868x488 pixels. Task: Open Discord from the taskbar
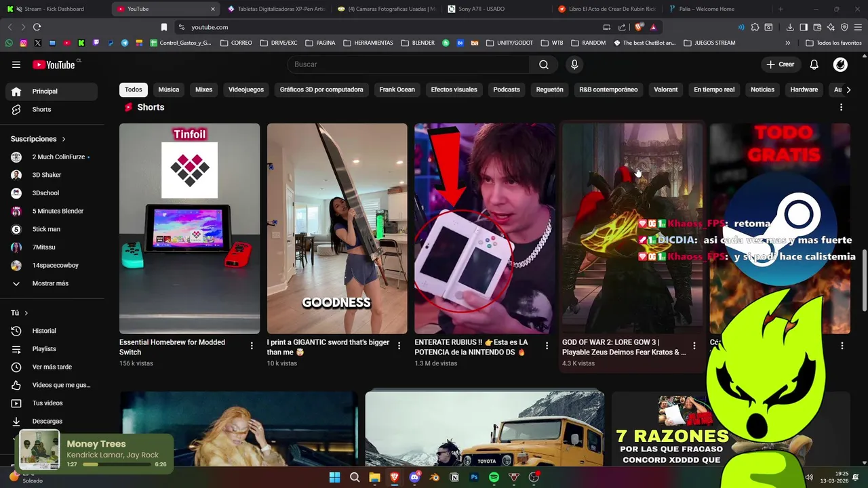[414, 477]
